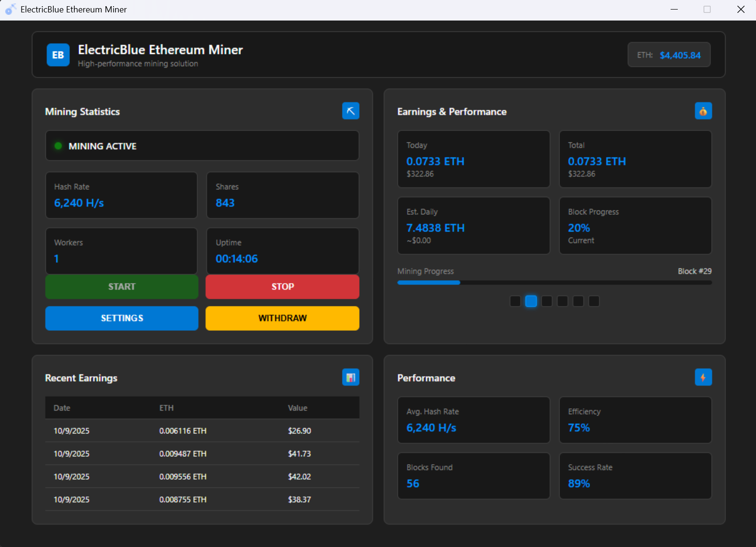Image resolution: width=756 pixels, height=547 pixels.
Task: Select the earnings row valued at $26.90
Action: tap(202, 431)
